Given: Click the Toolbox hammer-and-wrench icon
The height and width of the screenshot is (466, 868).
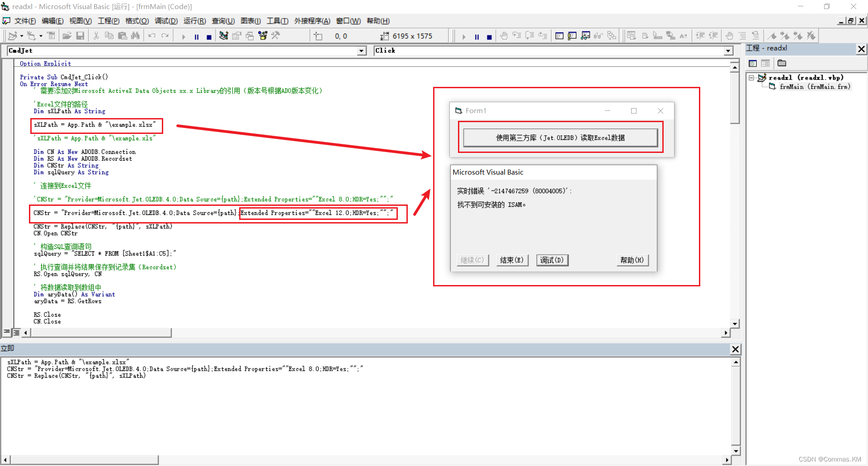Looking at the screenshot, I should point(275,36).
